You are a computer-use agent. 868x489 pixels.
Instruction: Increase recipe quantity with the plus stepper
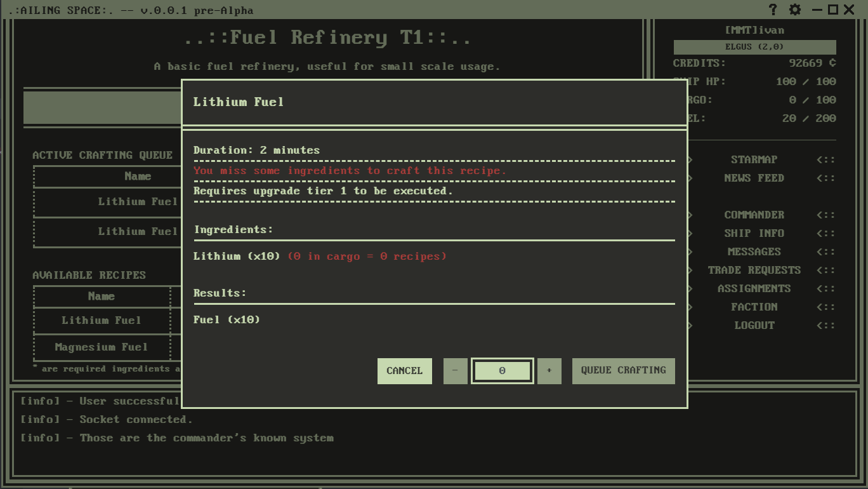click(x=549, y=371)
